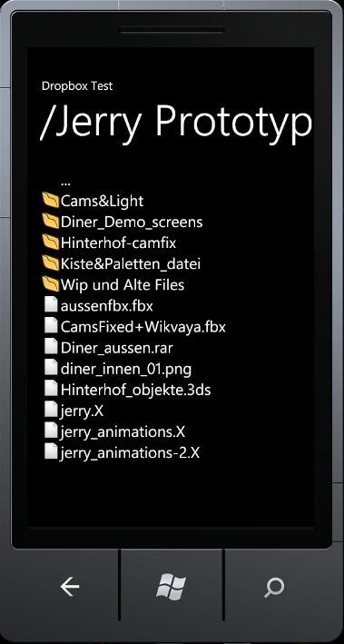Select Hinterhof_objekte.3ds file
Image resolution: width=344 pixels, height=644 pixels.
135,390
